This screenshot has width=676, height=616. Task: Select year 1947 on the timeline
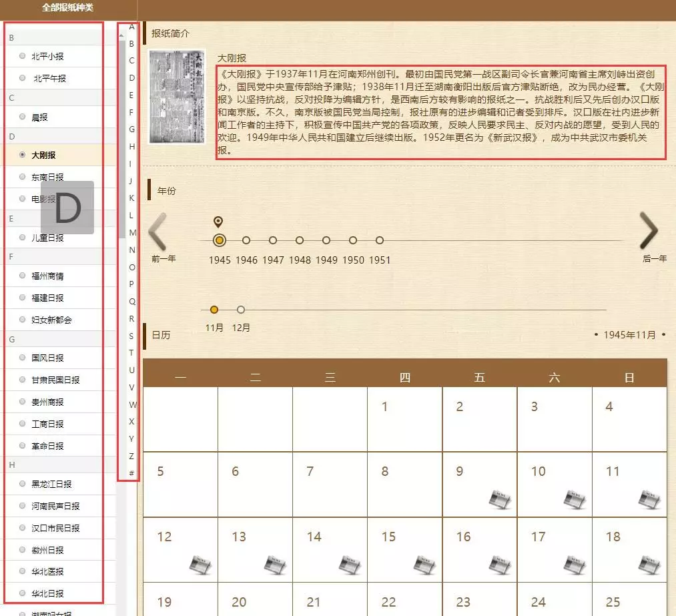[x=273, y=240]
